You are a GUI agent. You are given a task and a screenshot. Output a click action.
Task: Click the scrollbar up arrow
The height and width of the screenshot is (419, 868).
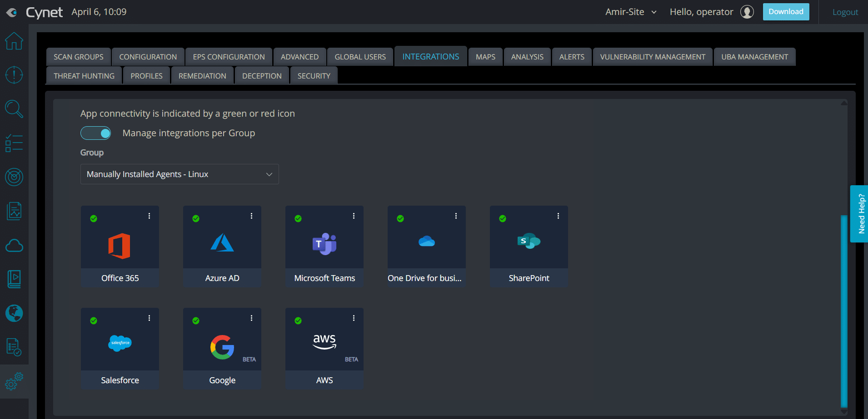pos(844,103)
